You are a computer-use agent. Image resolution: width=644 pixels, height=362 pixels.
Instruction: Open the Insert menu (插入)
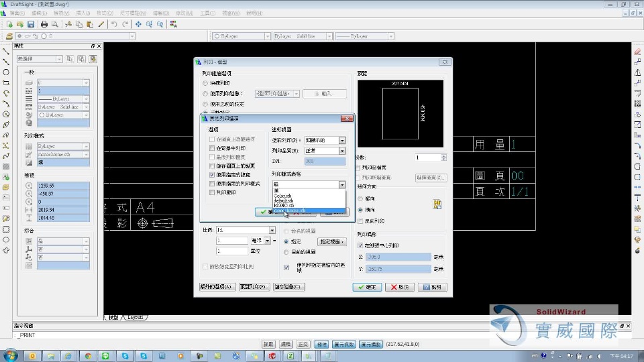click(83, 13)
